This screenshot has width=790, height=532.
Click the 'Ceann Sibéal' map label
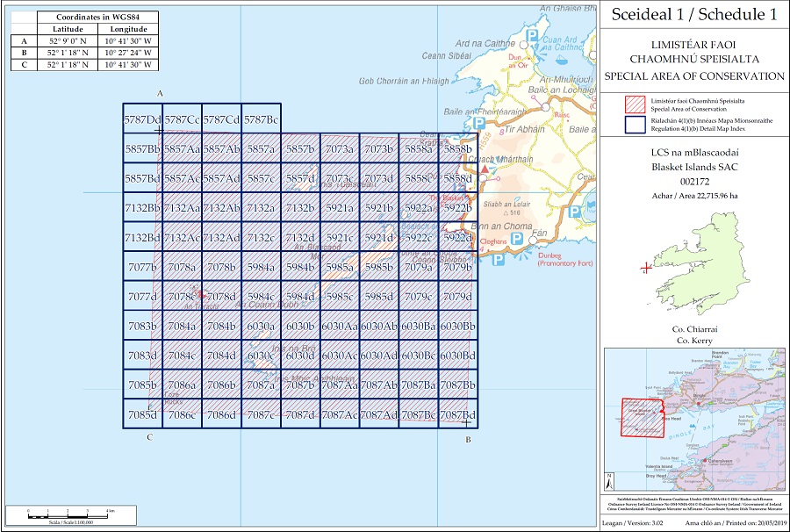[447, 55]
